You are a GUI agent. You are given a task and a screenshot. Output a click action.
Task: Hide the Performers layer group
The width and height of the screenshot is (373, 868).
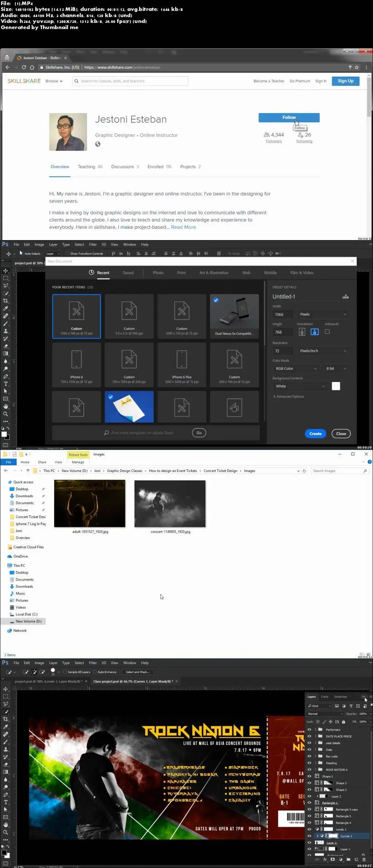[x=309, y=729]
